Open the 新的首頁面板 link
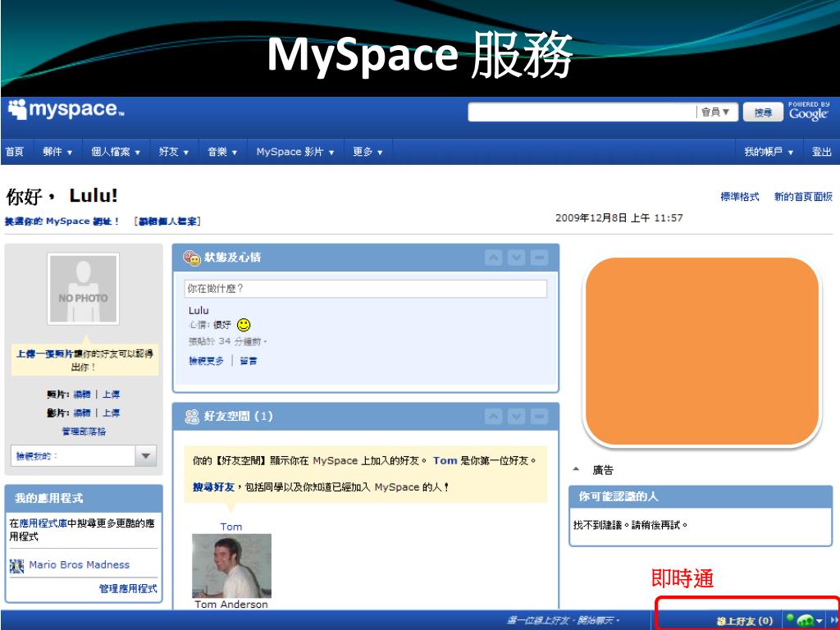The height and width of the screenshot is (630, 840). pos(803,197)
